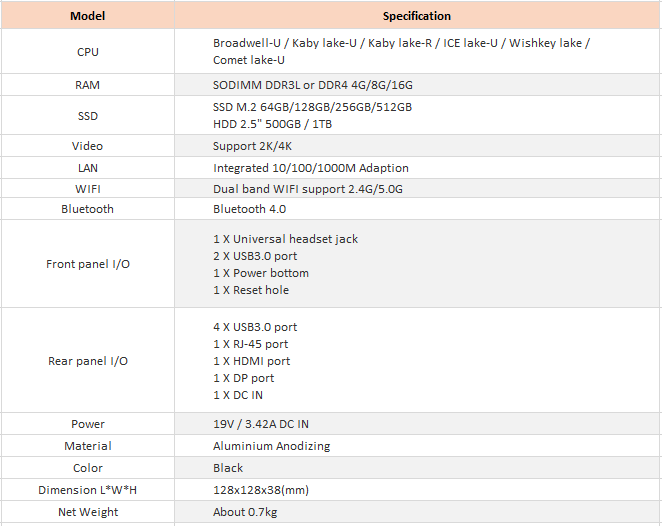Click the Specification column header
The image size is (662, 526).
pos(417,16)
